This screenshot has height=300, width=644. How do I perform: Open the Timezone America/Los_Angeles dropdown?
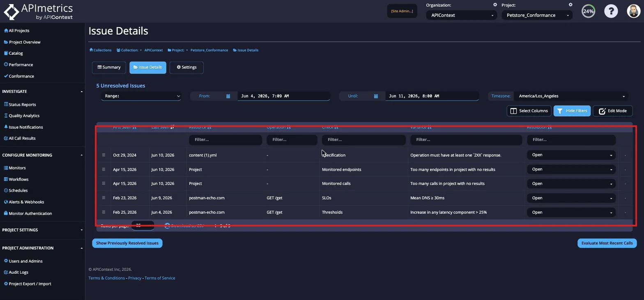click(571, 96)
